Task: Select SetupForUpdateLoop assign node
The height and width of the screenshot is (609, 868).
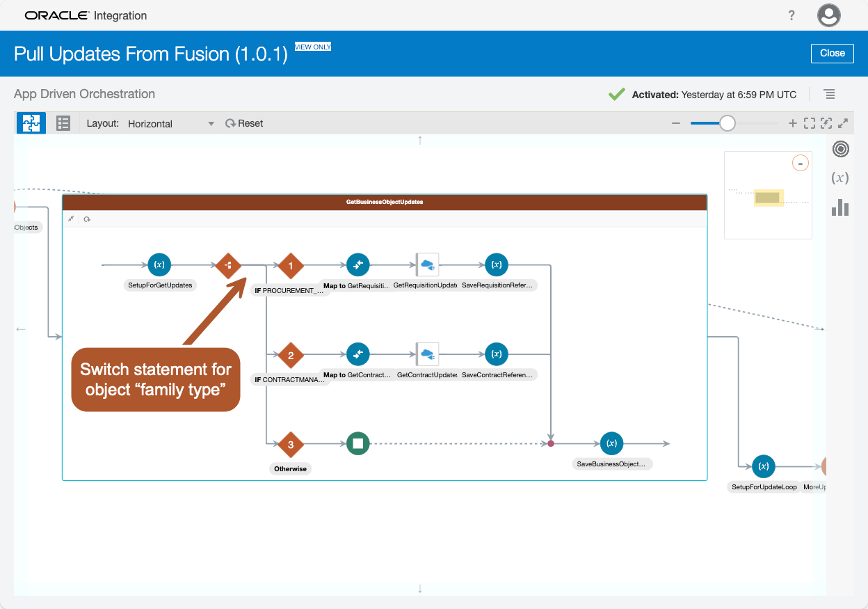Action: point(764,466)
